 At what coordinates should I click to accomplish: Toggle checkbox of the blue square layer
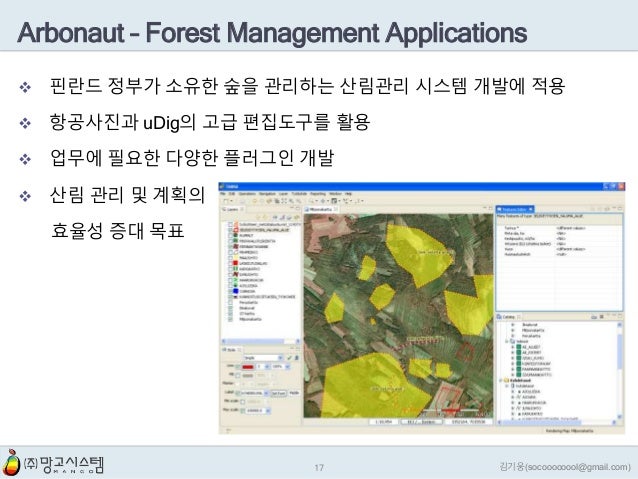click(x=230, y=291)
